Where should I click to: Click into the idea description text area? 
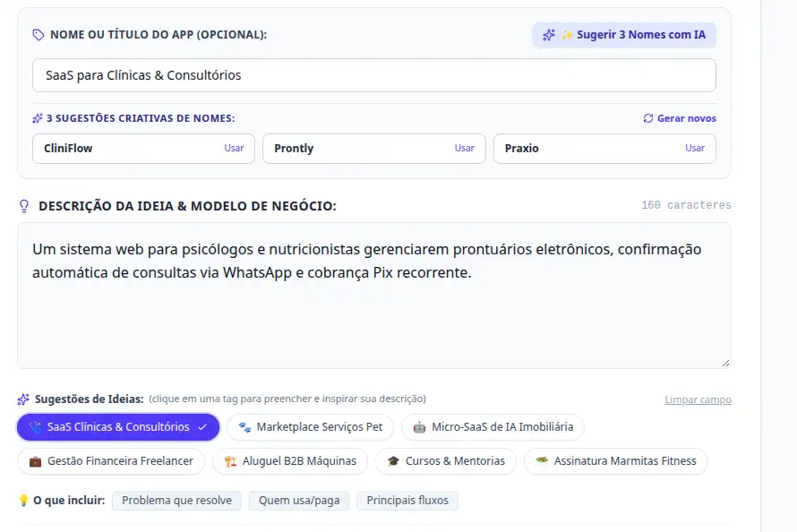374,296
